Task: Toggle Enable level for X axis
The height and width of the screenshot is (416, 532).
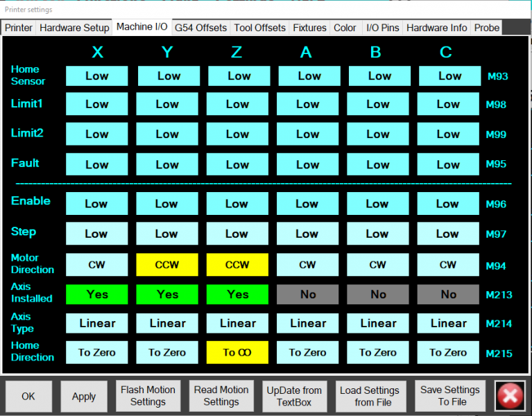Action: click(x=96, y=203)
